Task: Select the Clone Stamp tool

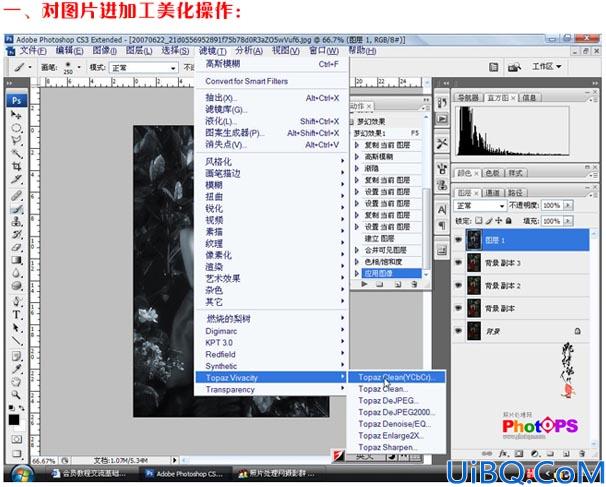Action: tap(16, 222)
